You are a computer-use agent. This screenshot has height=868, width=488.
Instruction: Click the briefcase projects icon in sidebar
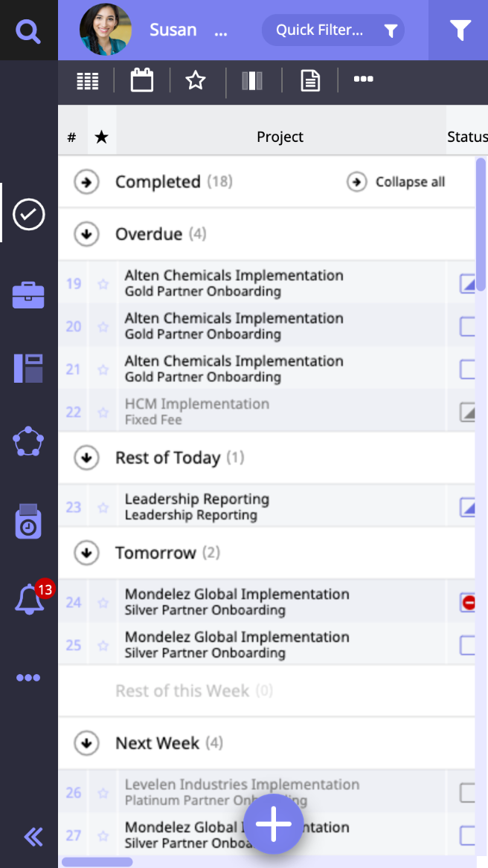pos(28,295)
